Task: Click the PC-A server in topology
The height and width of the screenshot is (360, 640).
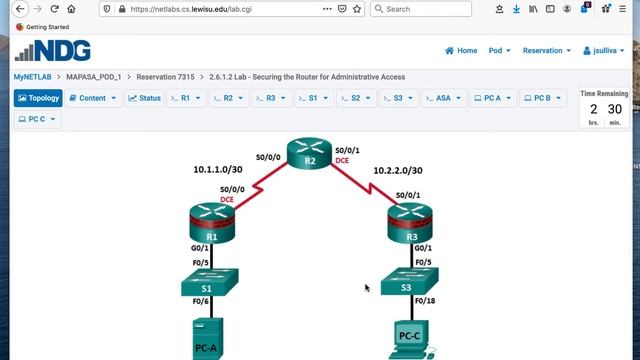Action: coord(208,338)
